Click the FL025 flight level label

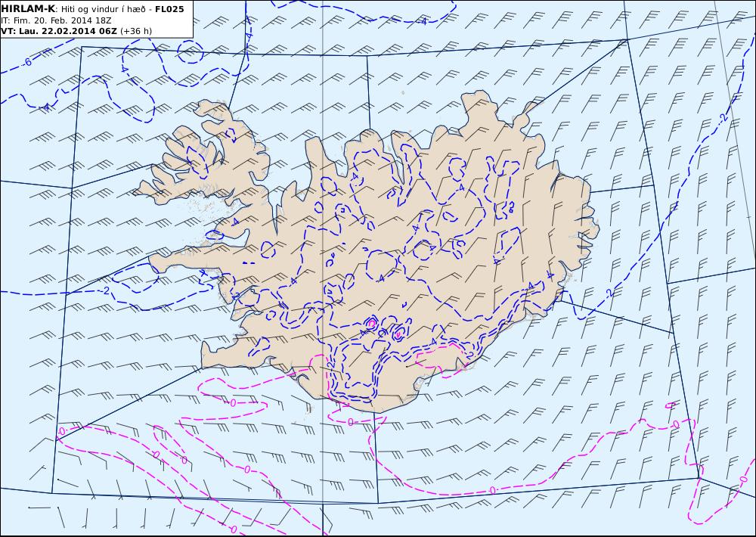coord(169,8)
